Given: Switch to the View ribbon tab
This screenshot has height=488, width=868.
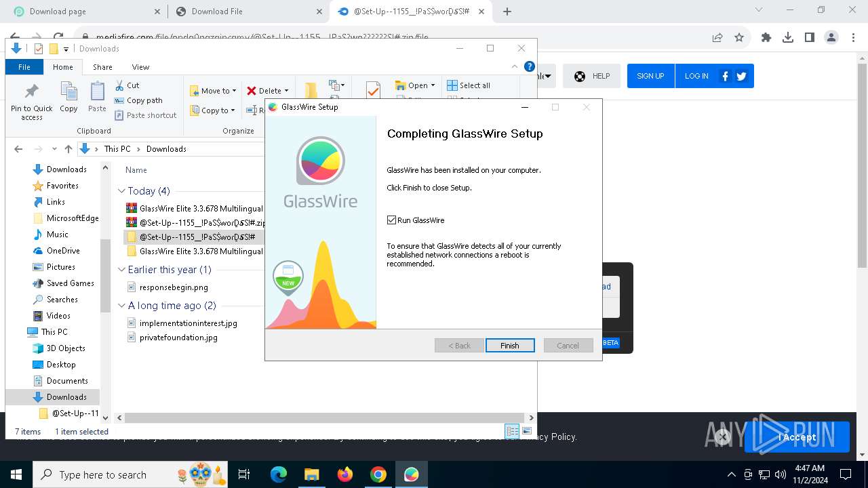Looking at the screenshot, I should 140,67.
